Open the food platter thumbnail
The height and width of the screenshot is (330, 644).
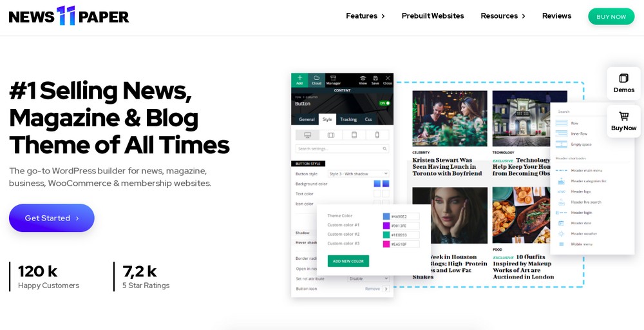521,215
